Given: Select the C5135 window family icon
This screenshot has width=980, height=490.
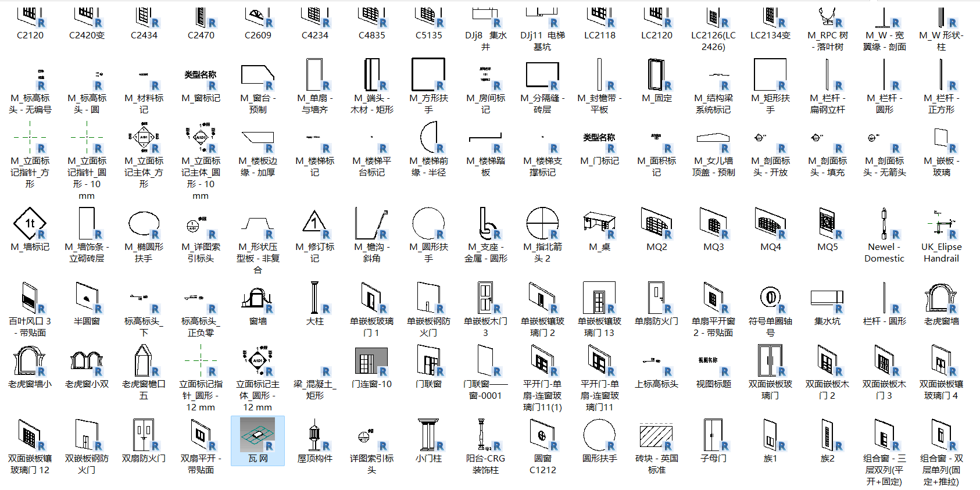Looking at the screenshot, I should tap(428, 17).
